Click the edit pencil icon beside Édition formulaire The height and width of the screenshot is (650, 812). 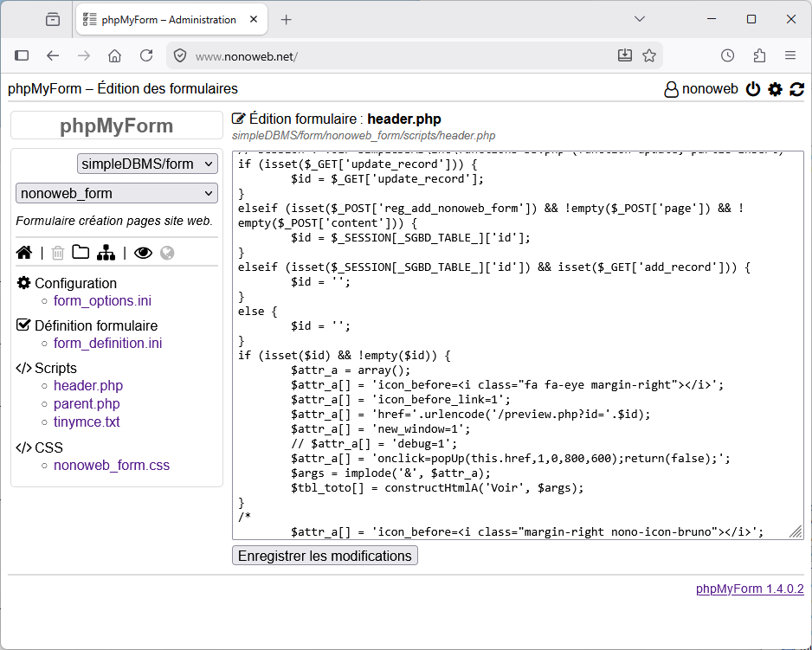(238, 119)
